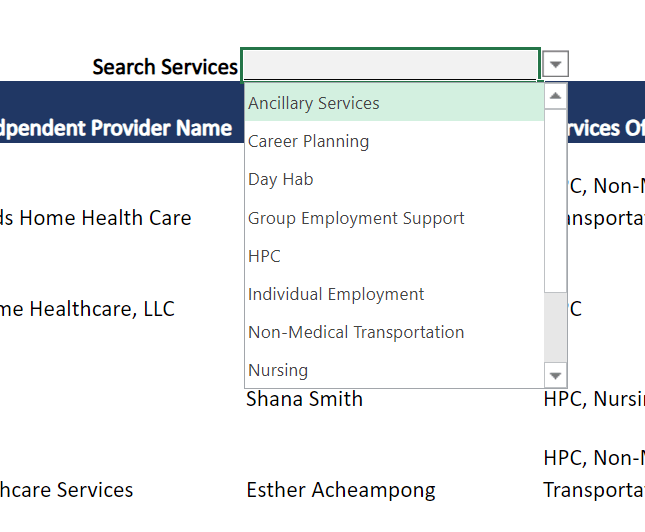The image size is (645, 532).
Task: Pick Group Employment Support option
Action: [x=356, y=218]
